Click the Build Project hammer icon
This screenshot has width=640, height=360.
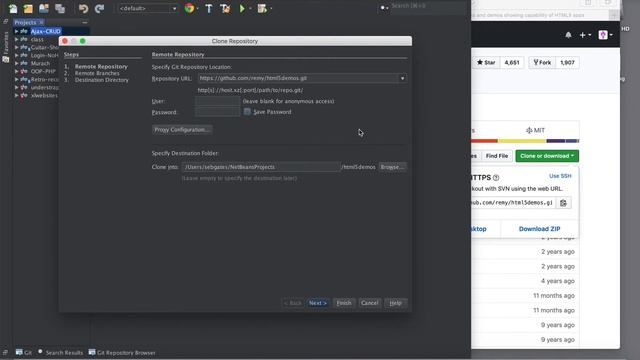pos(209,8)
